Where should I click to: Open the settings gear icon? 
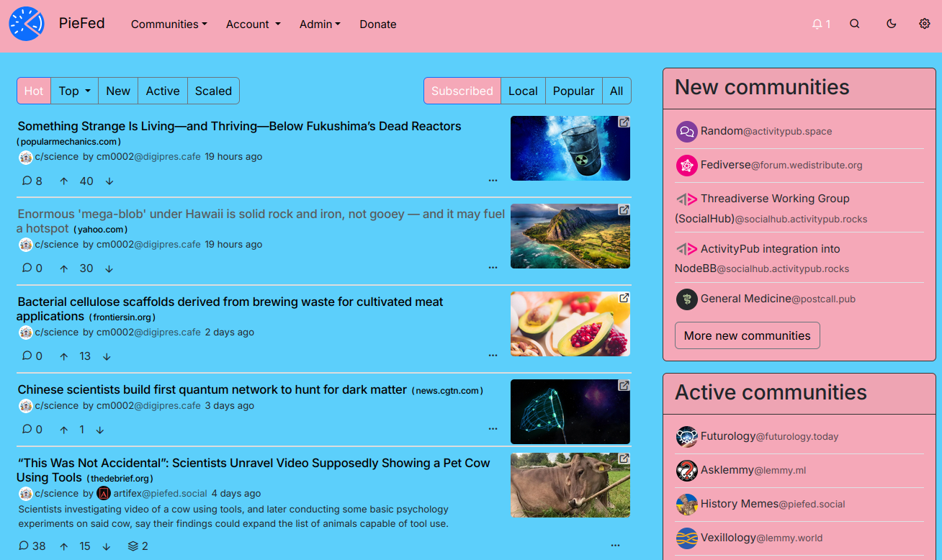[925, 24]
